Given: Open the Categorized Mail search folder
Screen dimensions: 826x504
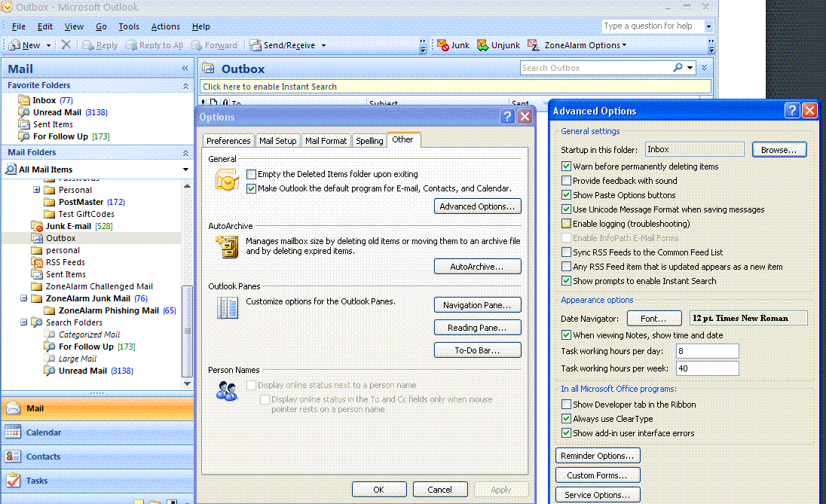Looking at the screenshot, I should click(x=89, y=334).
